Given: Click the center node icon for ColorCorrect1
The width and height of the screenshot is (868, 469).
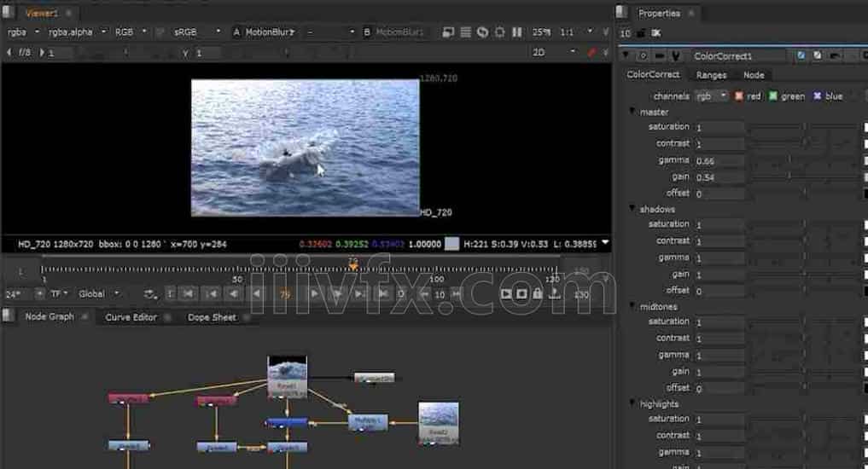Looking at the screenshot, I should pos(642,56).
